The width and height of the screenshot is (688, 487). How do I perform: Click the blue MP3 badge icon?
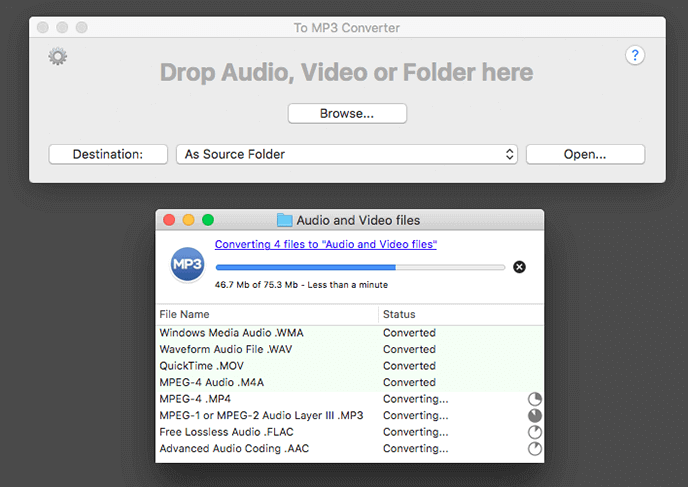coord(188,265)
